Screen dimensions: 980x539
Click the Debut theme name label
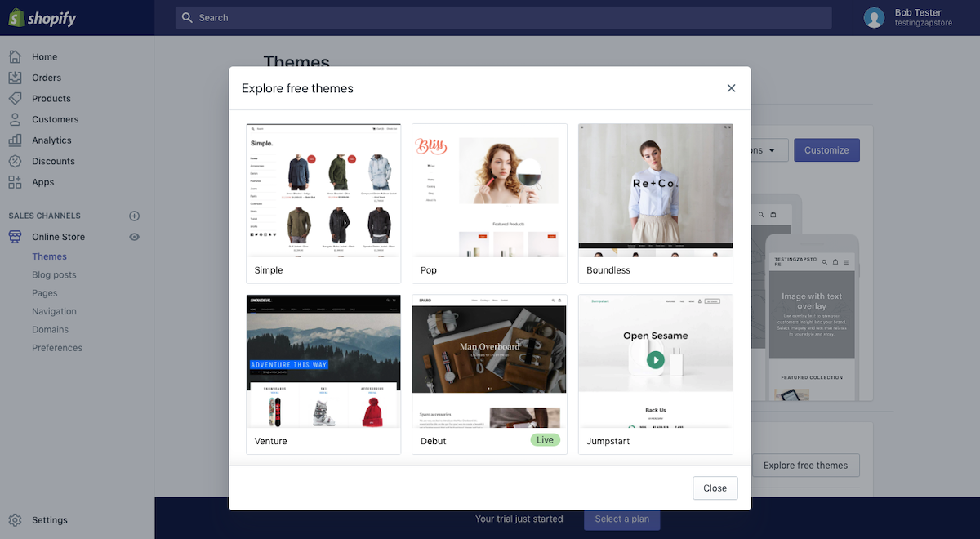(434, 441)
